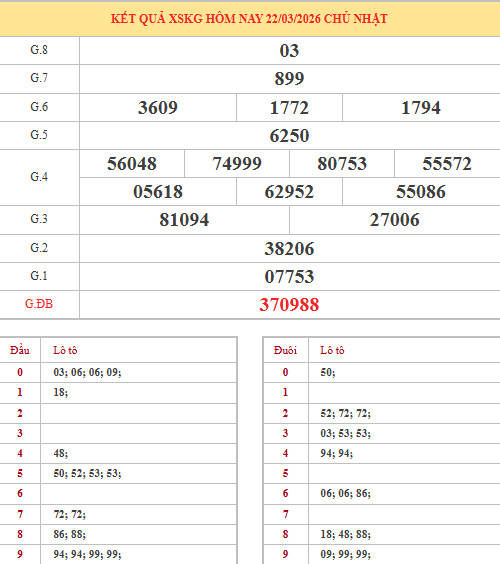Image resolution: width=500 pixels, height=564 pixels.
Task: Select the Đầu row "86; 88;"
Action: 69,535
